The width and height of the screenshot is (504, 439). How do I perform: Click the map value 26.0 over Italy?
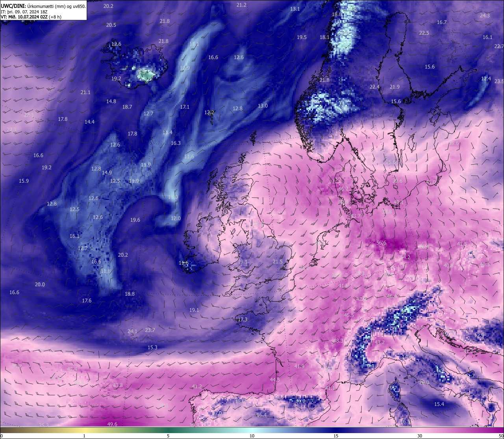pyautogui.click(x=424, y=382)
